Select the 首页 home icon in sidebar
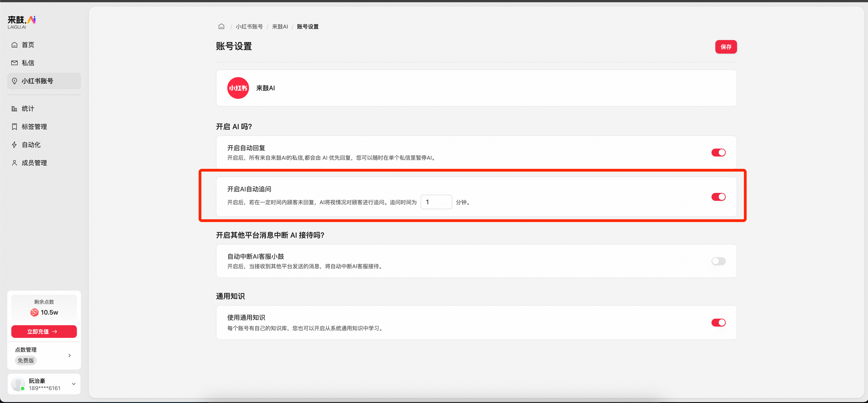 [x=28, y=45]
